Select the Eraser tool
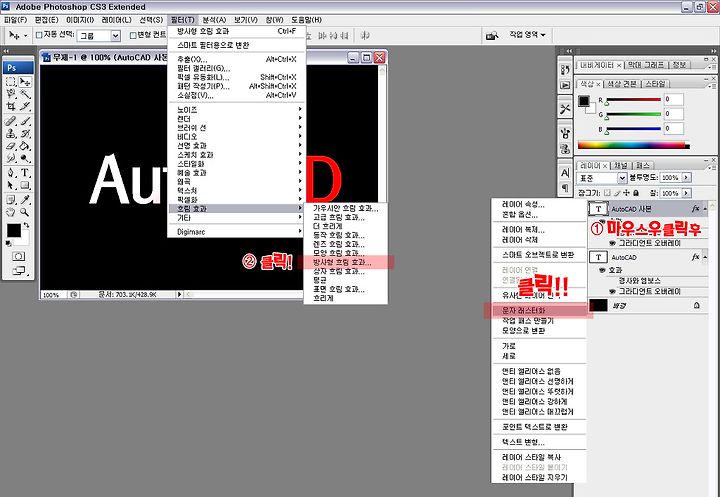The width and height of the screenshot is (720, 497). pos(11,146)
